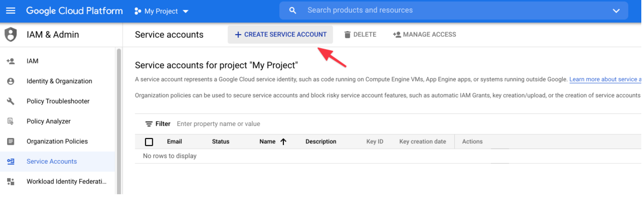Click the Manage Access button

[424, 35]
